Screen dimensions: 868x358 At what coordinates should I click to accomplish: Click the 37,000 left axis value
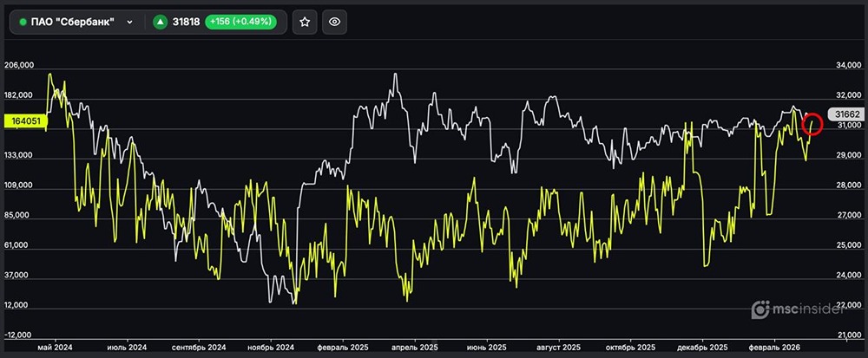pos(17,275)
